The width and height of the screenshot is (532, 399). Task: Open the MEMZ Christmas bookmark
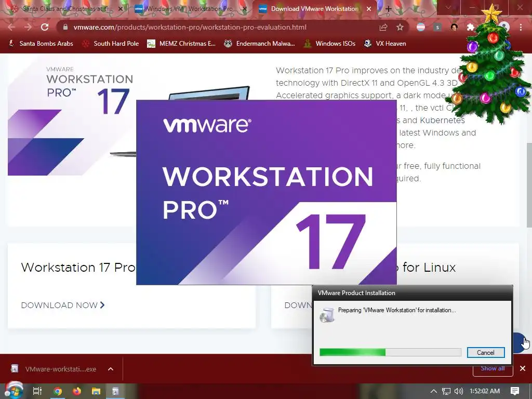point(181,44)
